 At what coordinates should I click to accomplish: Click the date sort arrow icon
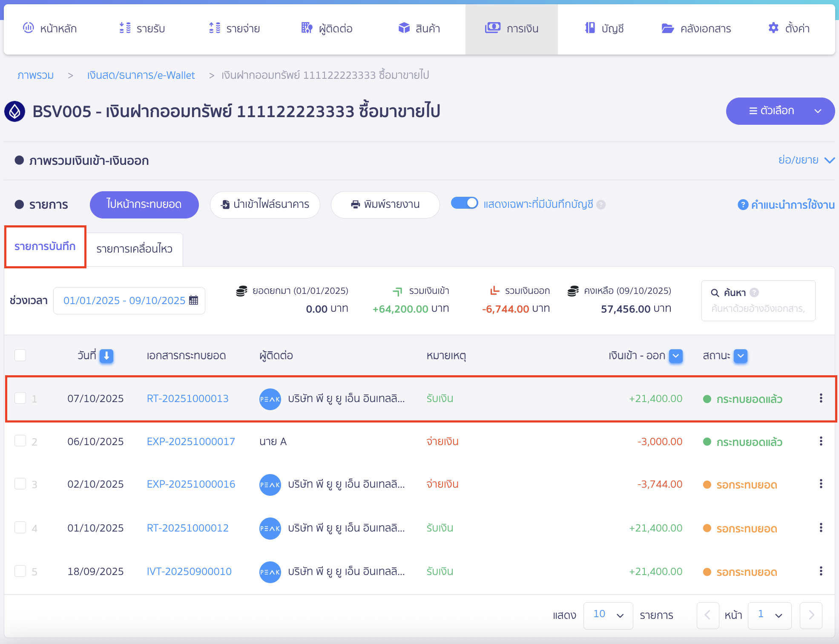click(106, 356)
